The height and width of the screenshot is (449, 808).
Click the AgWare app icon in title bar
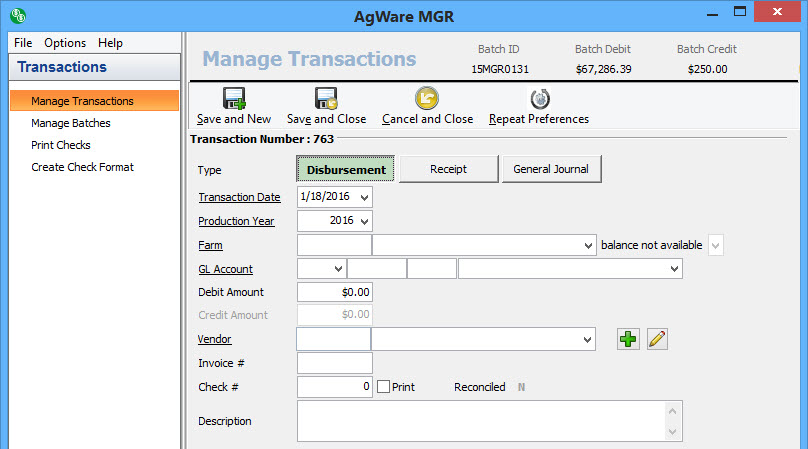tap(17, 16)
